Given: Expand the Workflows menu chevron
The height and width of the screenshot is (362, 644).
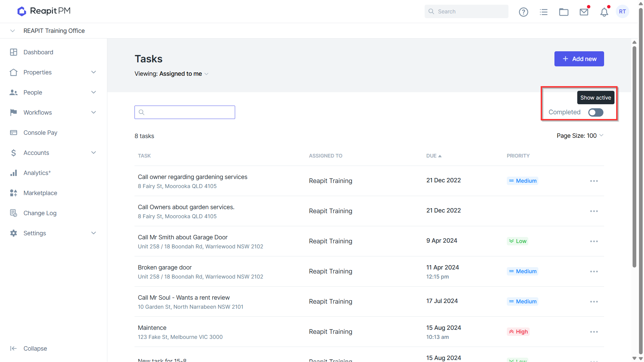Looking at the screenshot, I should pos(94,112).
